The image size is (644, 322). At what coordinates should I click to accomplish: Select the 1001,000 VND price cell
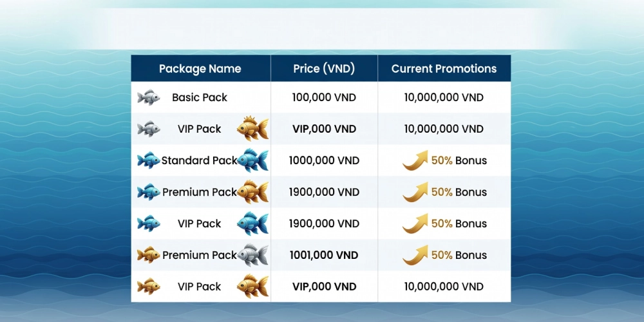tap(324, 255)
